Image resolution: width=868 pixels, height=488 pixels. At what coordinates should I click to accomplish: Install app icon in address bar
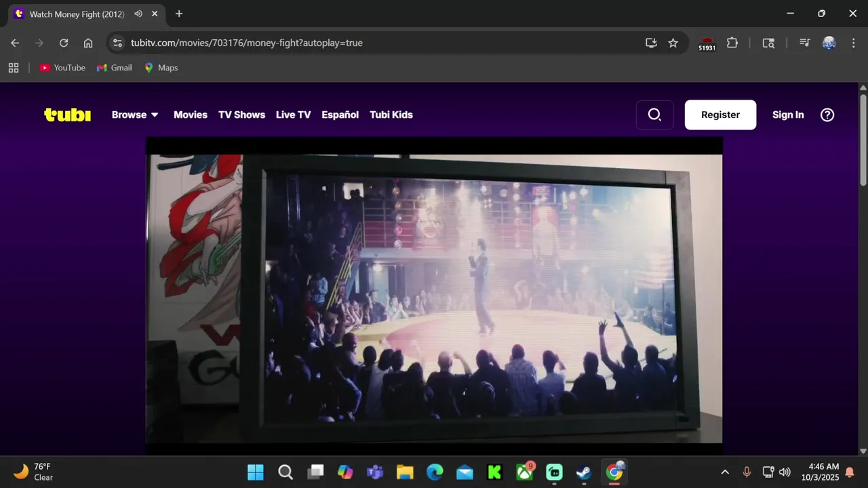pos(651,43)
